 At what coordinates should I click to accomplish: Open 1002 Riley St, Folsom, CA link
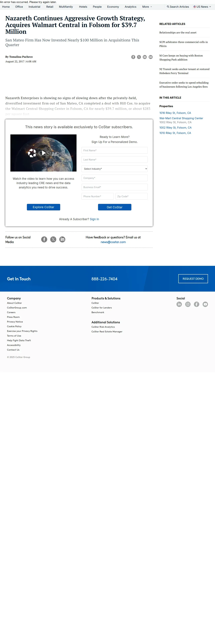(x=175, y=128)
